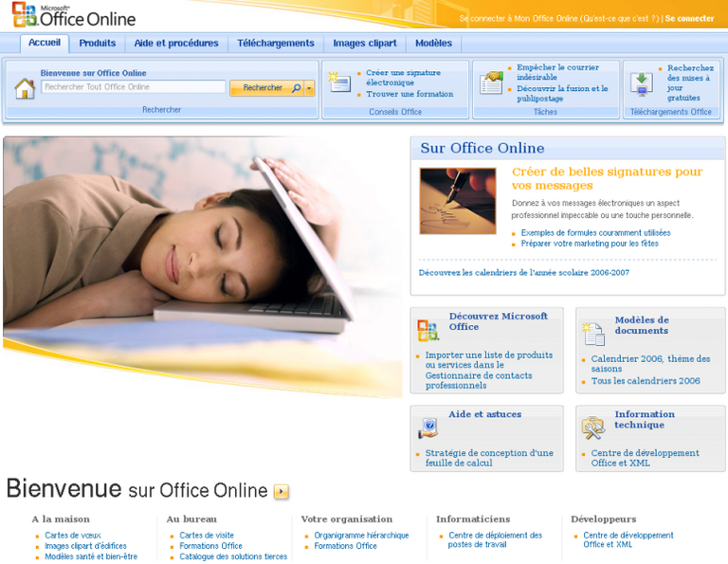
Task: Click in the Rechercher Tout Office Online field
Action: pos(134,87)
